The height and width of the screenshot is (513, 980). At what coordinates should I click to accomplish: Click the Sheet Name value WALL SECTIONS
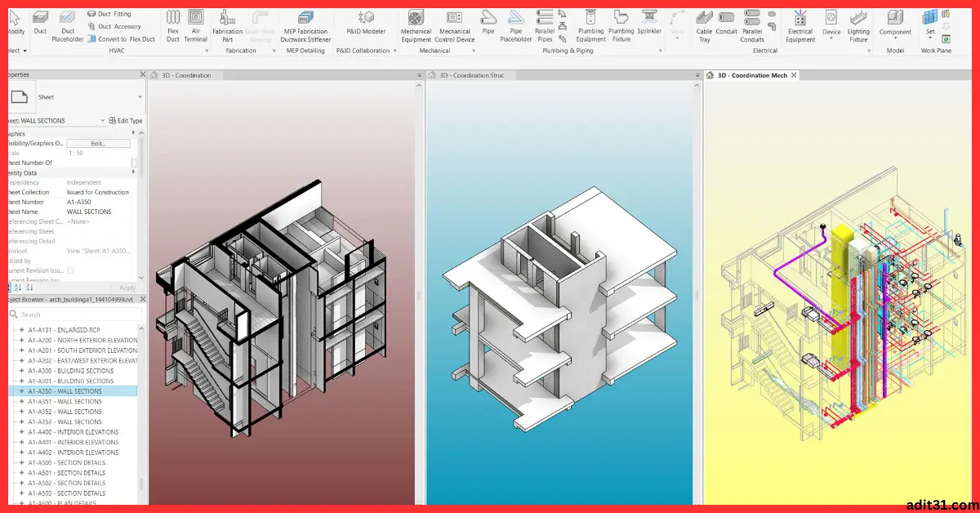point(89,212)
